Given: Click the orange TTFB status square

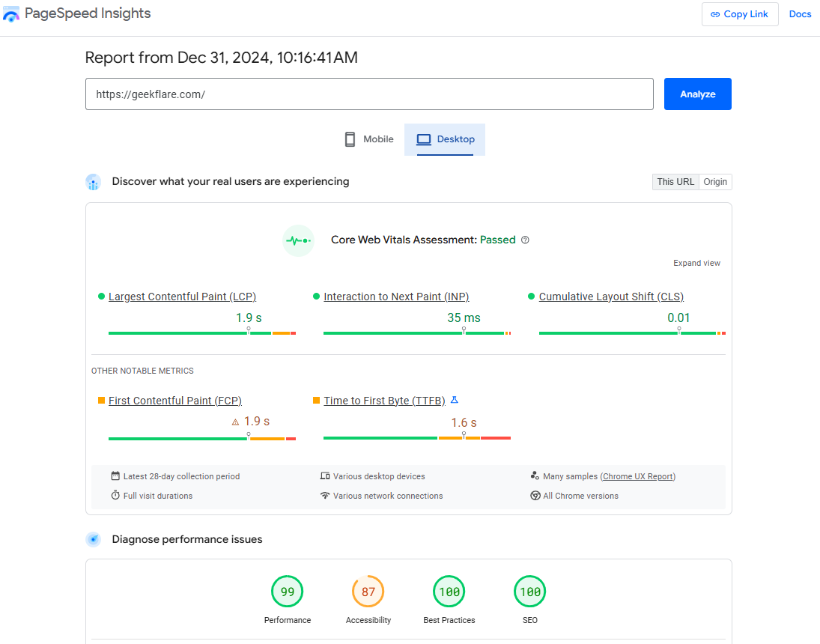Looking at the screenshot, I should [316, 400].
